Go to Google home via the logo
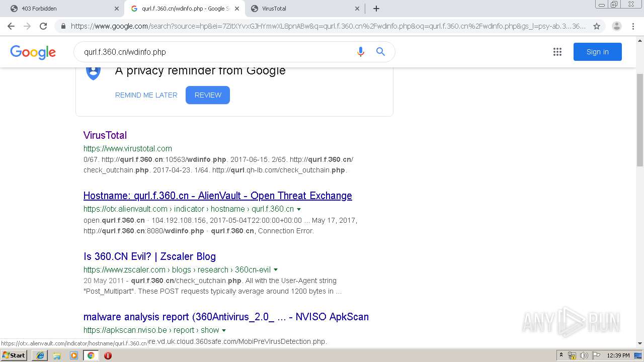Screen dimensions: 644x362 [33, 52]
